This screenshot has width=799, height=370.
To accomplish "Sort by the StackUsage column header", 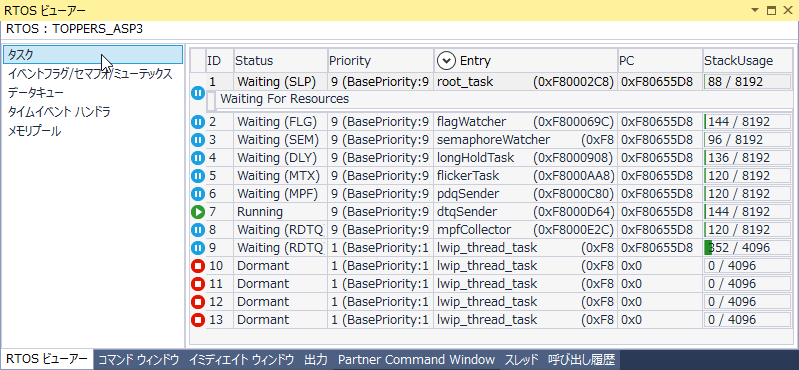I will 747,61.
